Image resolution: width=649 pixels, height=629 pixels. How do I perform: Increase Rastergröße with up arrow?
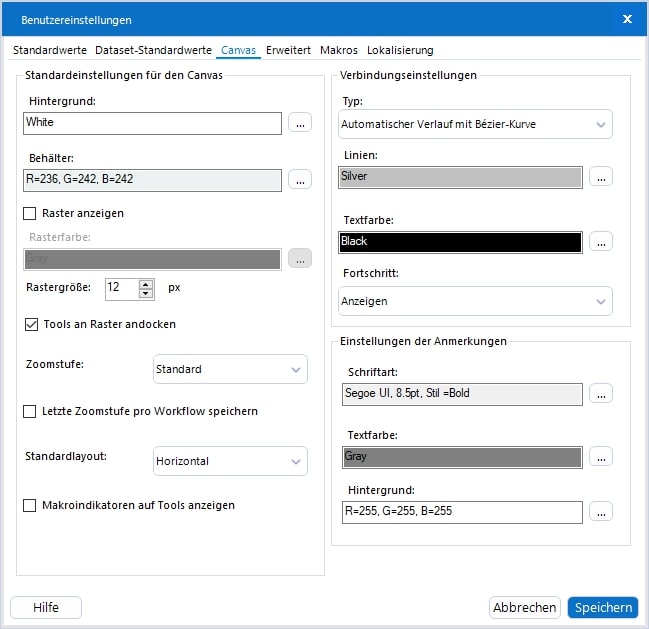tap(146, 283)
